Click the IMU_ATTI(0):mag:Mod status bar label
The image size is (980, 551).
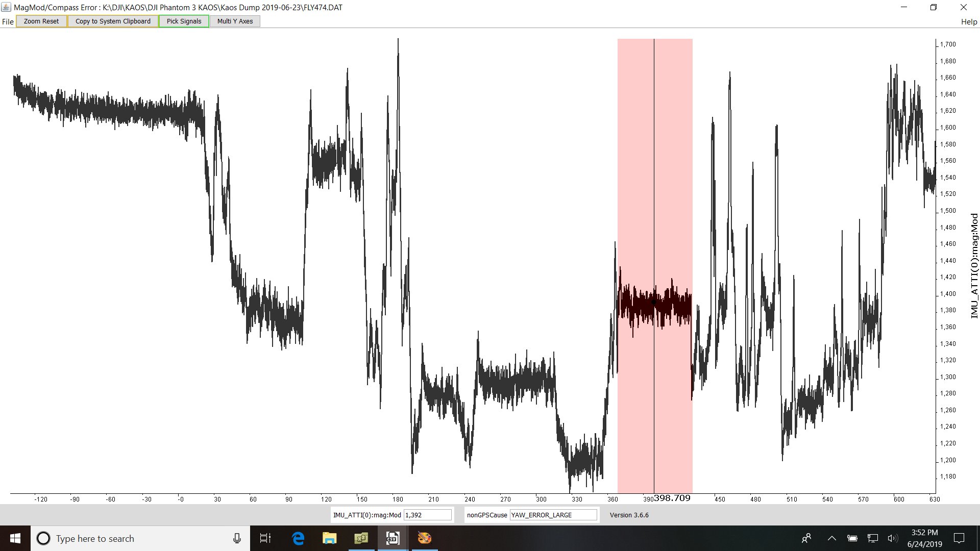click(x=367, y=515)
